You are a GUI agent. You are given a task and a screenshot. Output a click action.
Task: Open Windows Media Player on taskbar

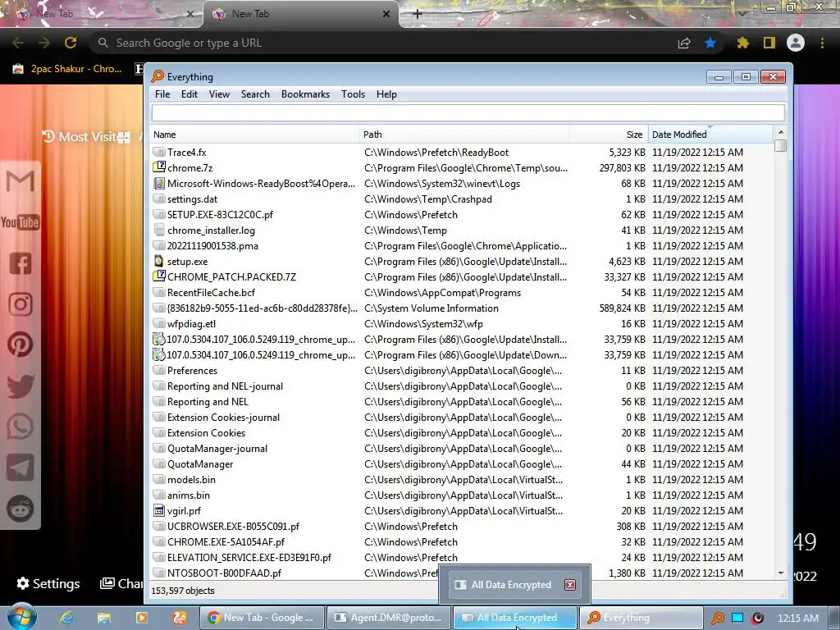(141, 618)
